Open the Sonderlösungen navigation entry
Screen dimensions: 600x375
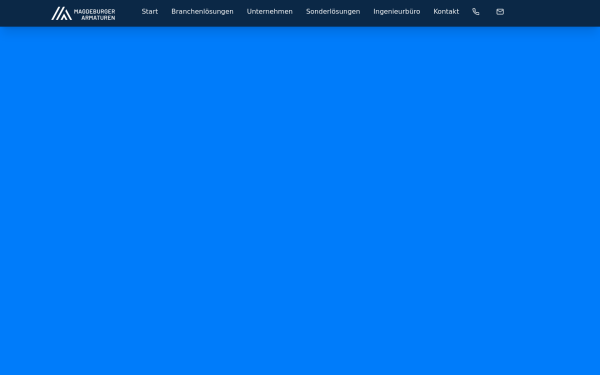[333, 11]
